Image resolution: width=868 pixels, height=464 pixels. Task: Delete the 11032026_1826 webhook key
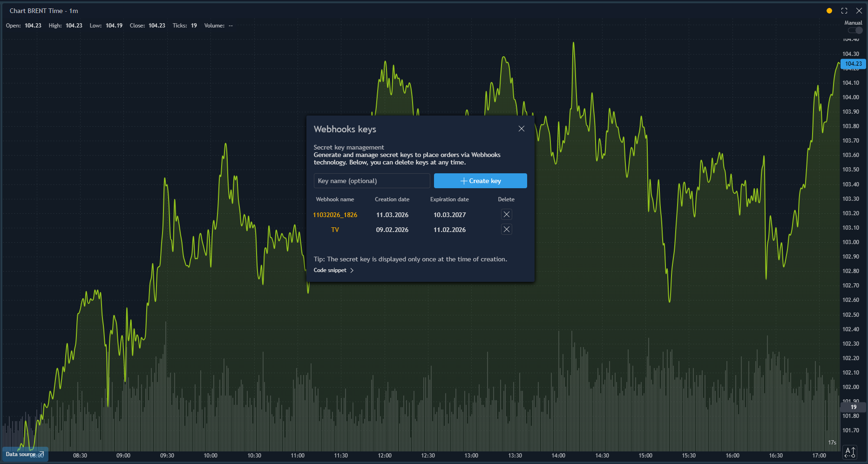[x=507, y=214]
